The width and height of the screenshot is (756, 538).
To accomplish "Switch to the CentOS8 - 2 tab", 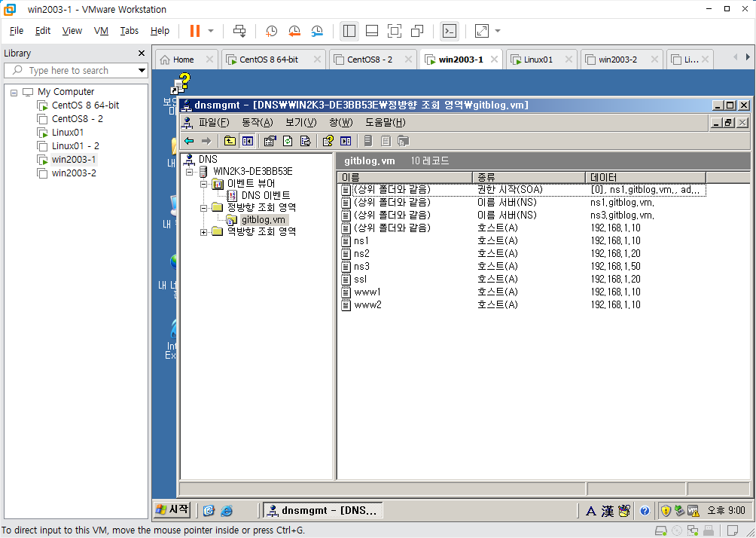I will click(x=370, y=60).
